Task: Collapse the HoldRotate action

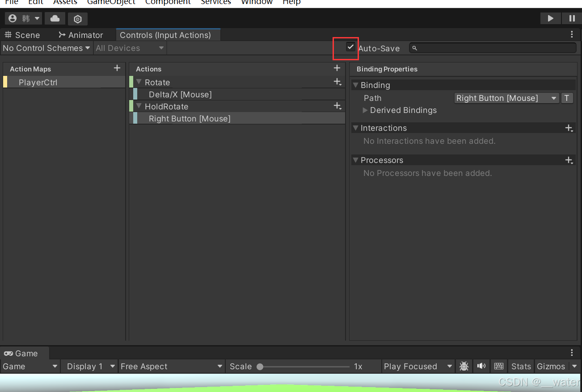Action: pyautogui.click(x=139, y=106)
